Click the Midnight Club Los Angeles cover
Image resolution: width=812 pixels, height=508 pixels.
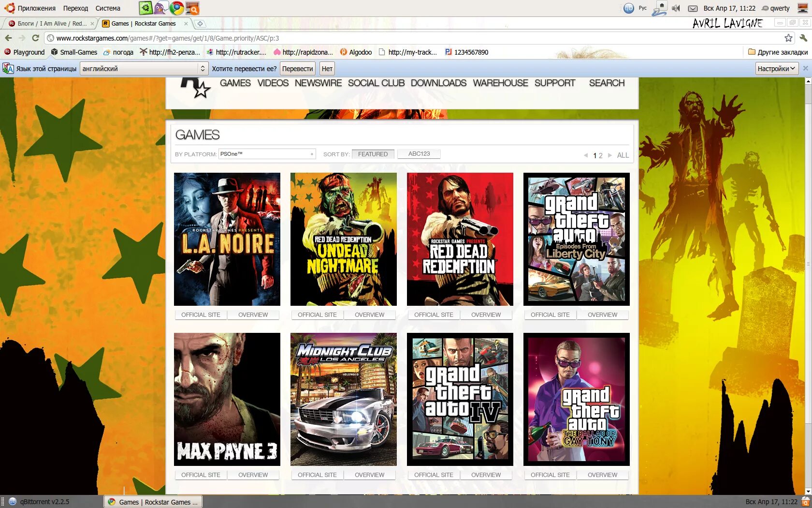pyautogui.click(x=344, y=399)
